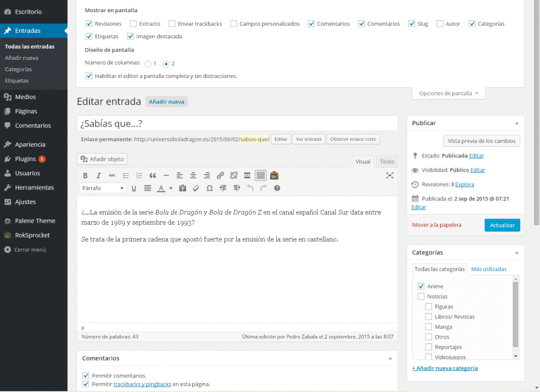
Task: Enter distraction-free fullscreen writing mode
Action: point(389,176)
